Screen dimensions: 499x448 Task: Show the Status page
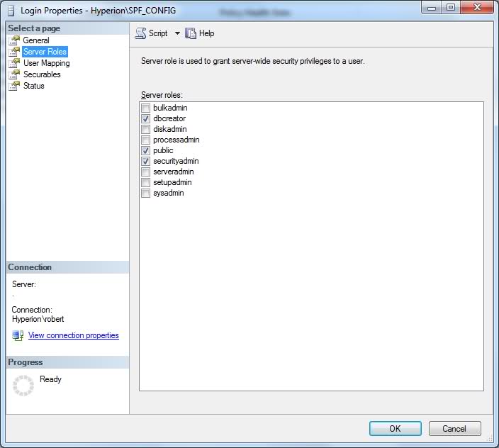pos(34,86)
